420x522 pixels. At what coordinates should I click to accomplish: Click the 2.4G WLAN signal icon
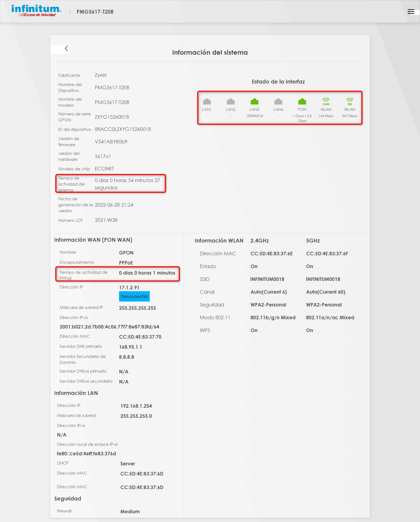point(326,102)
